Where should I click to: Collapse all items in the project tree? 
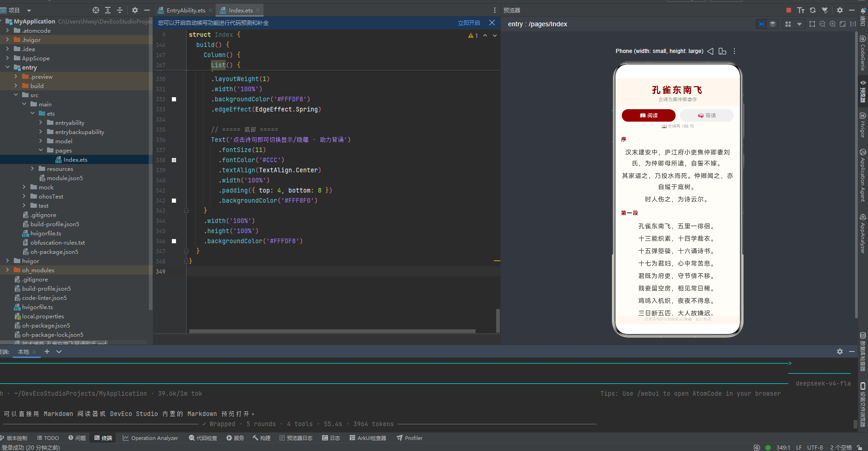coord(120,10)
